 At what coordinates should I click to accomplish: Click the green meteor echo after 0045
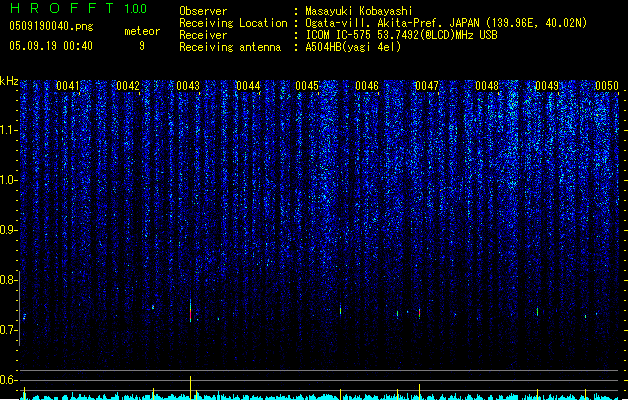341,310
